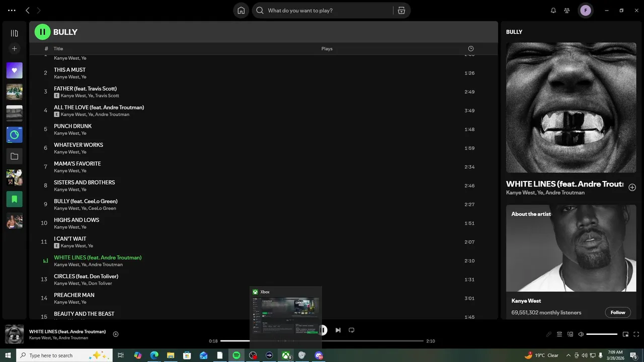
Task: Open the play queue icon
Action: [559, 334]
